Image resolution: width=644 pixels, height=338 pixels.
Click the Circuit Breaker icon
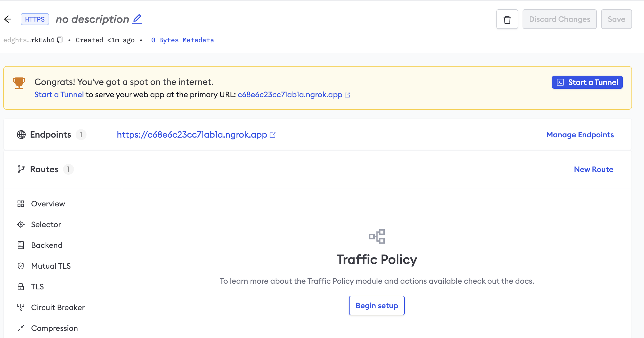(21, 307)
